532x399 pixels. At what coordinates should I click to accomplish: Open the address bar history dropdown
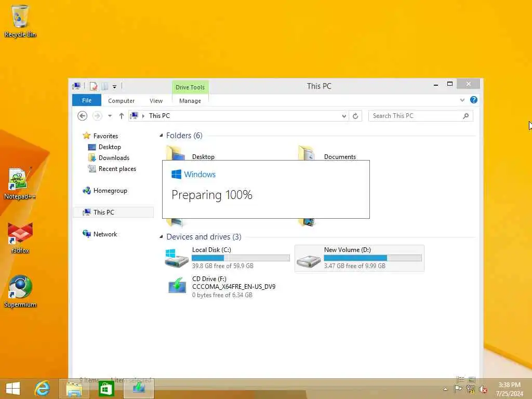click(x=344, y=116)
